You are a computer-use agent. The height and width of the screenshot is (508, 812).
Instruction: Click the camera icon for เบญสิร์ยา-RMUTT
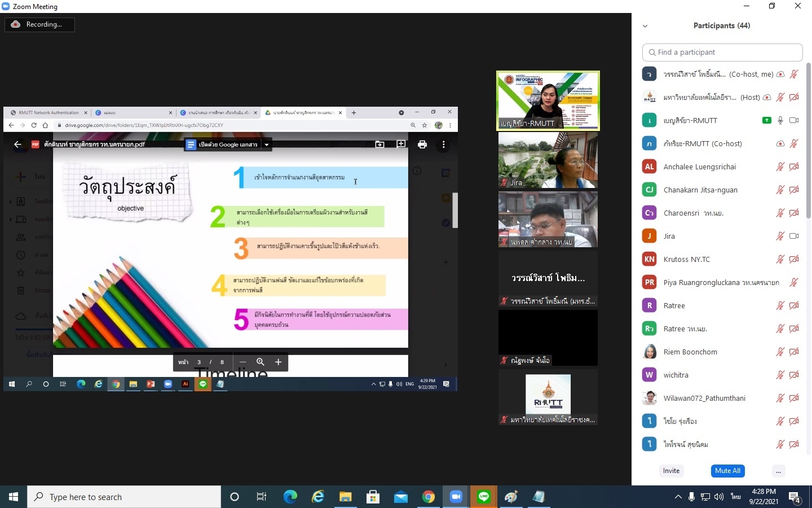pyautogui.click(x=794, y=120)
